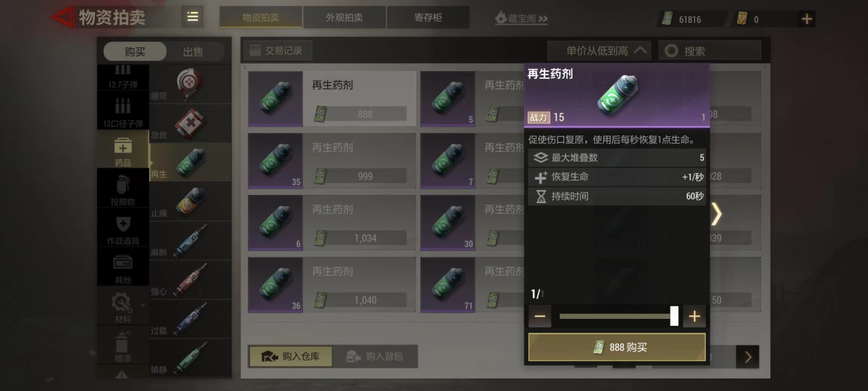Click the plus icon to add currency
This screenshot has width=868, height=391.
807,19
